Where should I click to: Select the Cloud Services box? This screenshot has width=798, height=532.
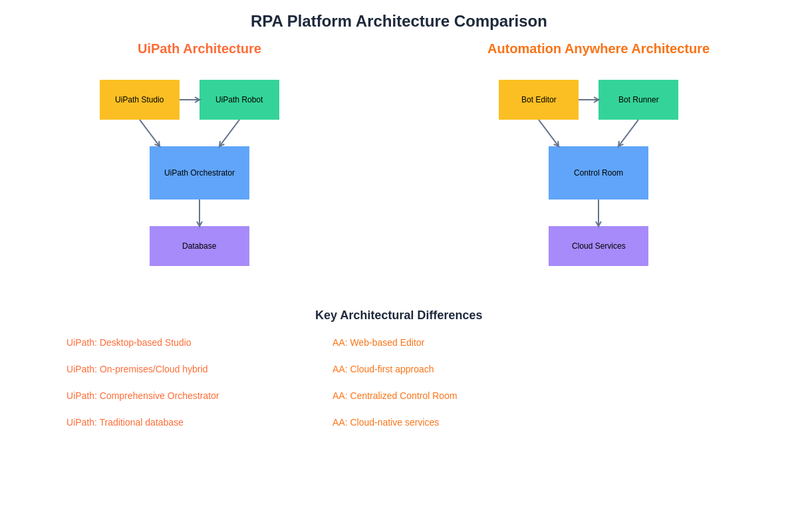(x=598, y=246)
